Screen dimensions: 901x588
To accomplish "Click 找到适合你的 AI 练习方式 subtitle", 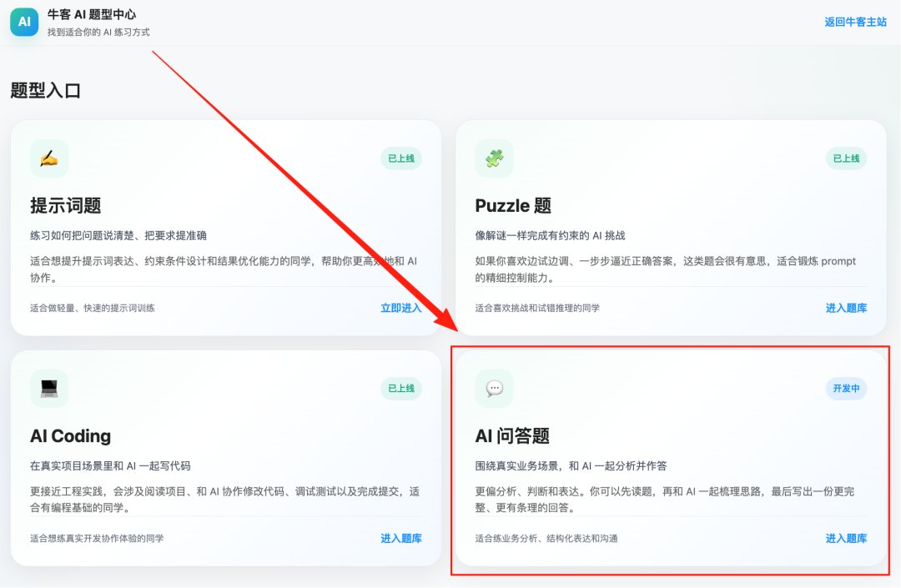I will 98,33.
